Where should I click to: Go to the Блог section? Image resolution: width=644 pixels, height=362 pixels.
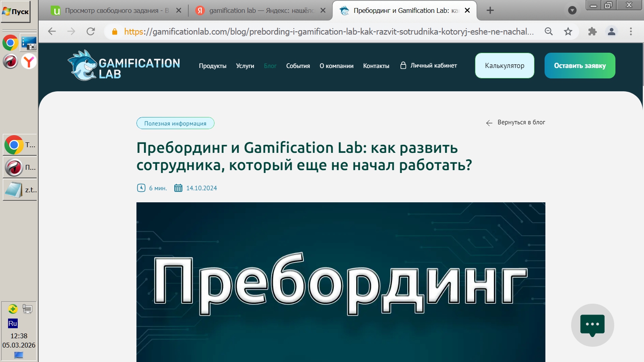[270, 66]
